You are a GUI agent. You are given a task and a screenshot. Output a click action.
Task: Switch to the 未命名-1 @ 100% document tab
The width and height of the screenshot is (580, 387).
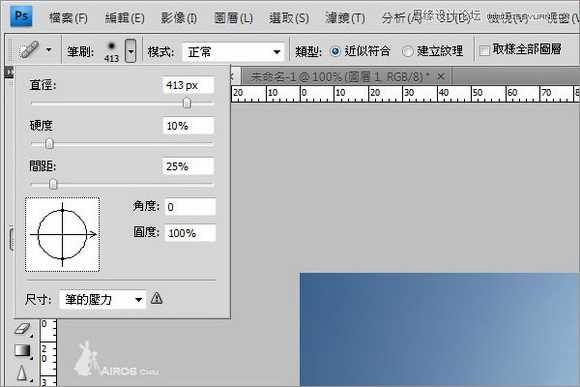pos(340,77)
